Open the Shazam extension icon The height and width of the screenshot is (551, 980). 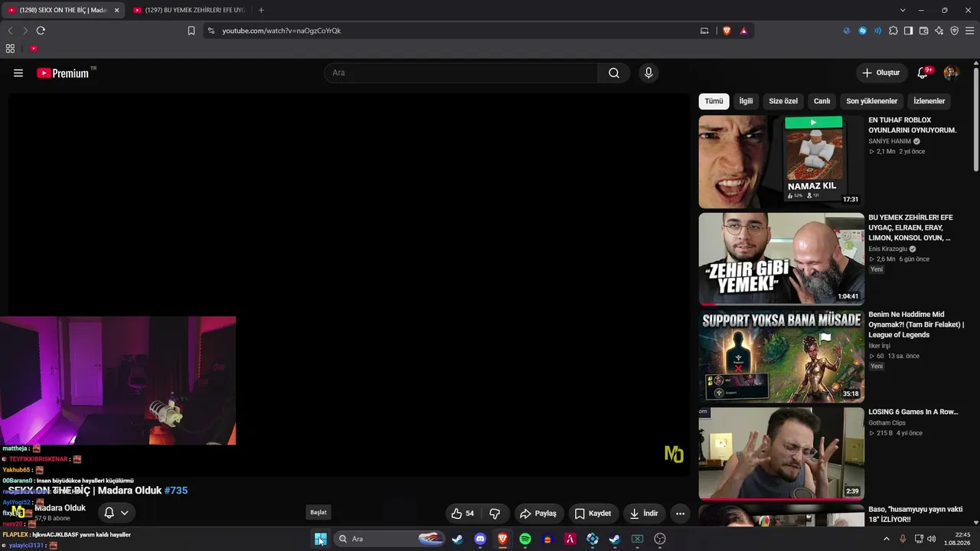(x=862, y=31)
